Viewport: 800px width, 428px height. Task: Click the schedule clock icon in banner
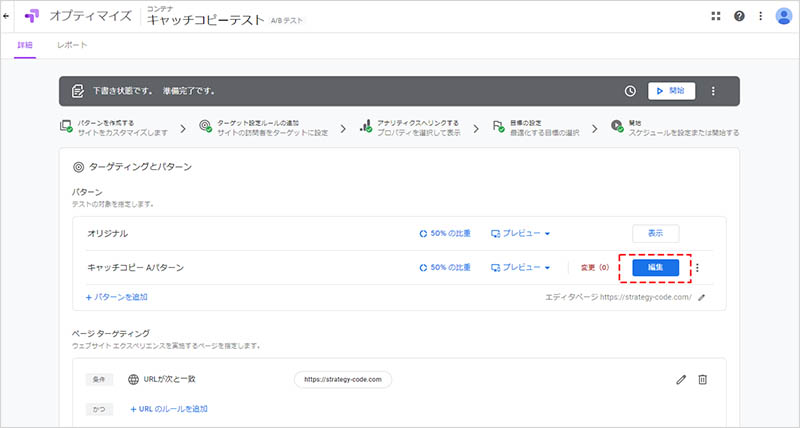pyautogui.click(x=630, y=91)
